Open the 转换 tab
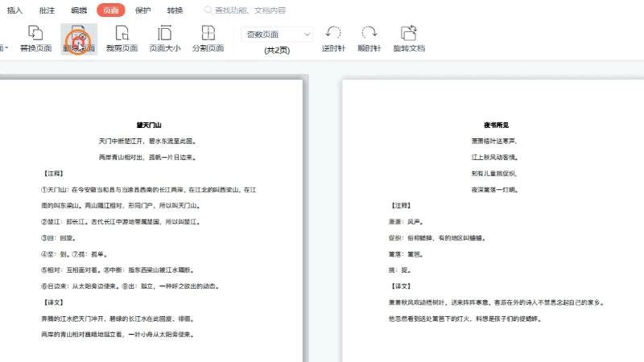The height and width of the screenshot is (362, 644). click(x=175, y=10)
